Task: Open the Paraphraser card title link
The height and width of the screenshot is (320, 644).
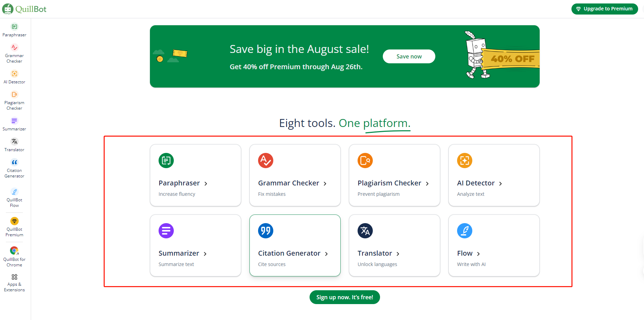Action: (179, 183)
